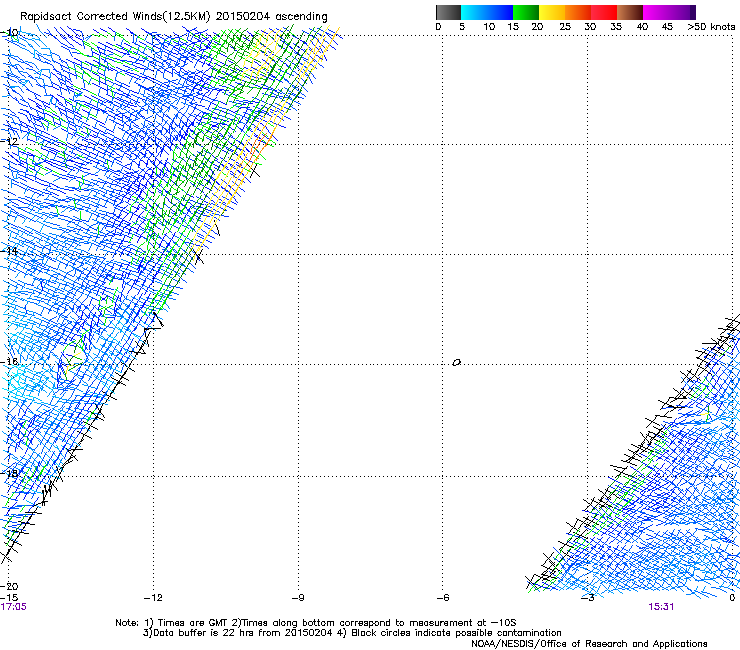The height and width of the screenshot is (650, 740).
Task: Click the '>50 knots' legend label
Action: coord(711,27)
